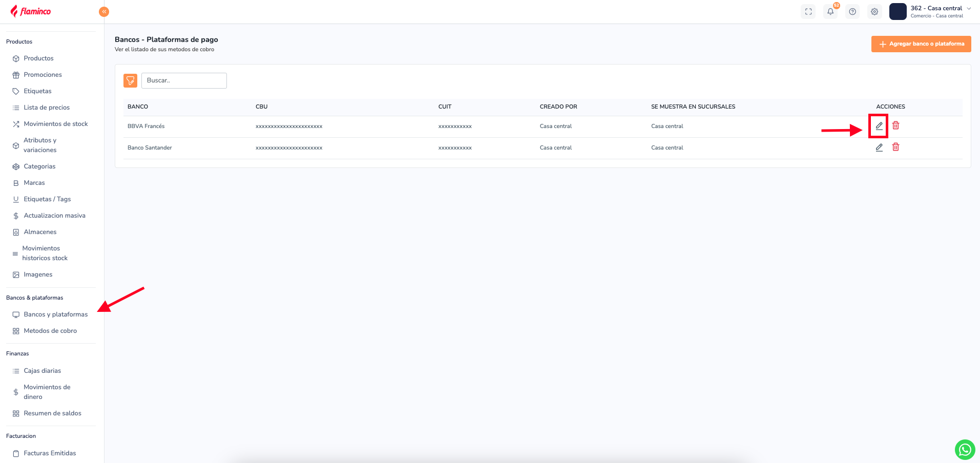Edit the BBVA Francés bank entry

(x=879, y=126)
